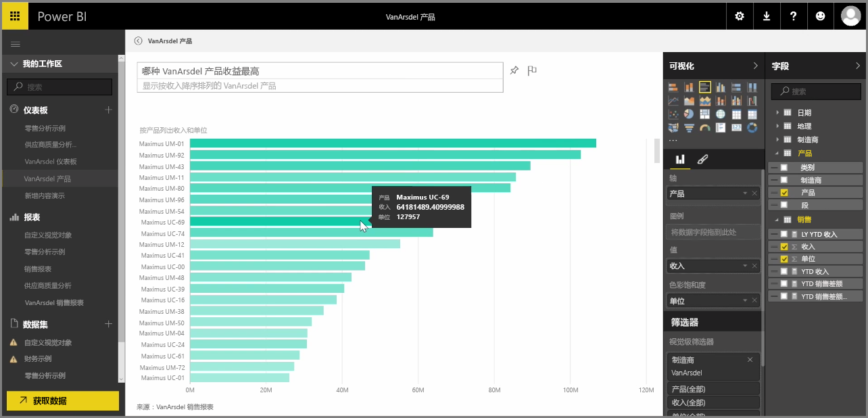Uncheck the 收入 field checkbox
Viewport: 868px width, 418px height.
[x=784, y=247]
